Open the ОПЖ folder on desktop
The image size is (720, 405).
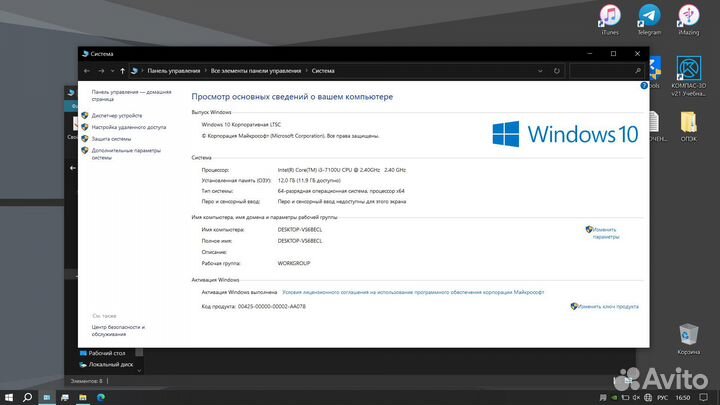pyautogui.click(x=688, y=126)
